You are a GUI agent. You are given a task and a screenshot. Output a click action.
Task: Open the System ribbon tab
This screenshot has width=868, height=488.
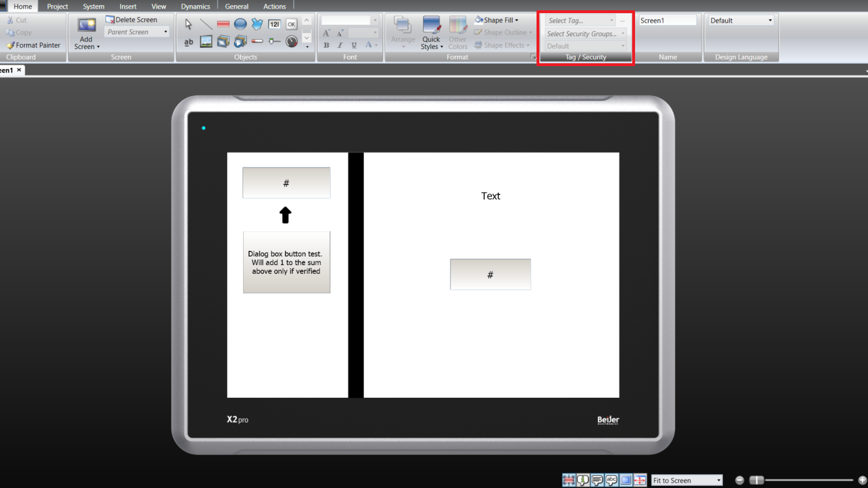pyautogui.click(x=93, y=6)
